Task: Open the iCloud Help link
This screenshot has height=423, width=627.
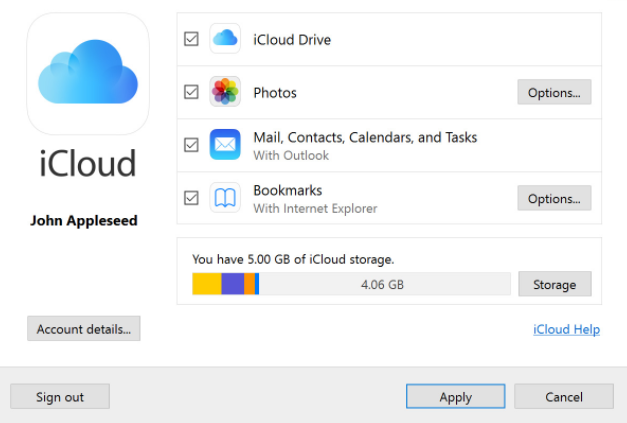Action: pos(566,329)
